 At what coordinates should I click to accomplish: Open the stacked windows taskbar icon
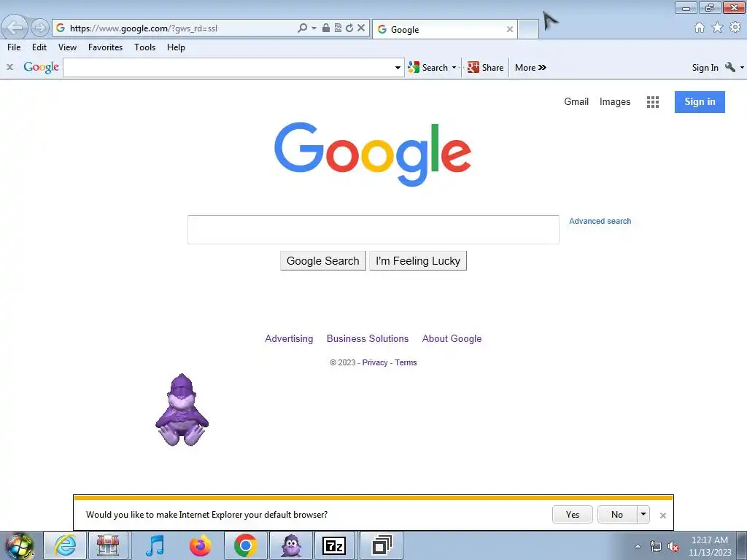pyautogui.click(x=382, y=545)
